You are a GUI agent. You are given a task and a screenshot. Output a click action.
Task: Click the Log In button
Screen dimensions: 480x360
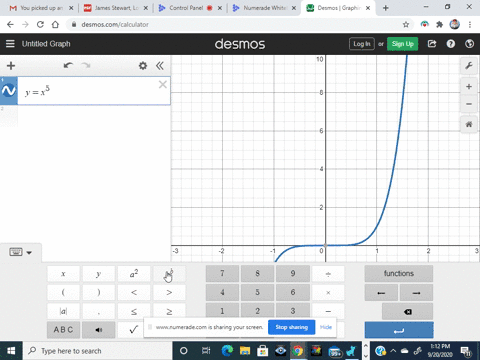point(362,44)
